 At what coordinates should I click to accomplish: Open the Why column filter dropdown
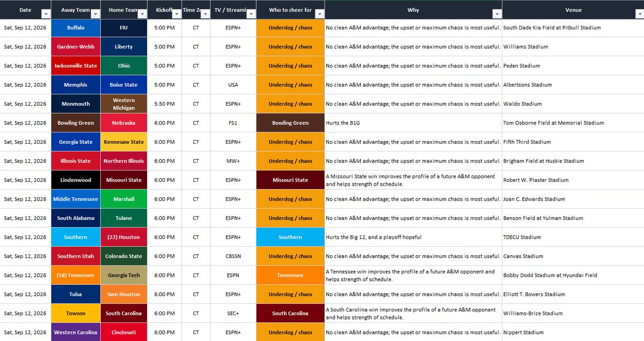click(x=497, y=13)
